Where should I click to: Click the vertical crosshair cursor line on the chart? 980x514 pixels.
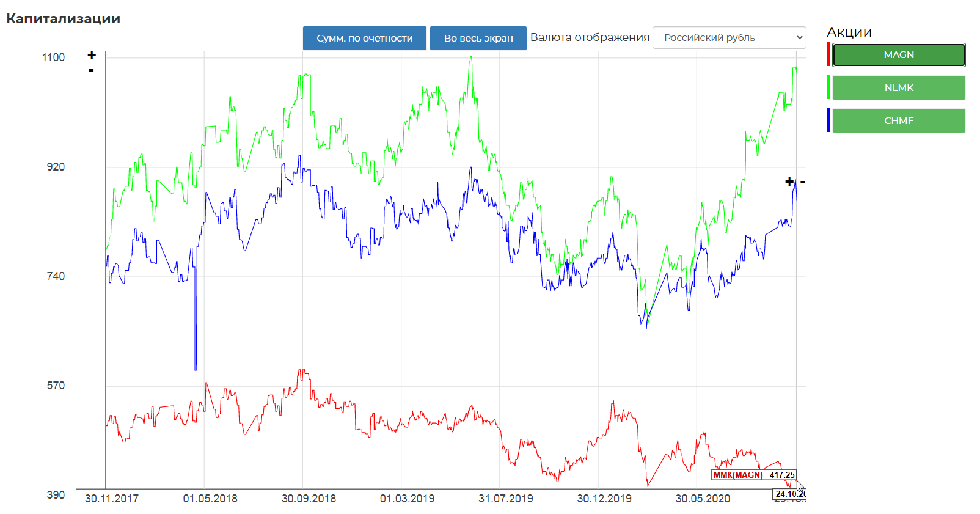point(796,269)
